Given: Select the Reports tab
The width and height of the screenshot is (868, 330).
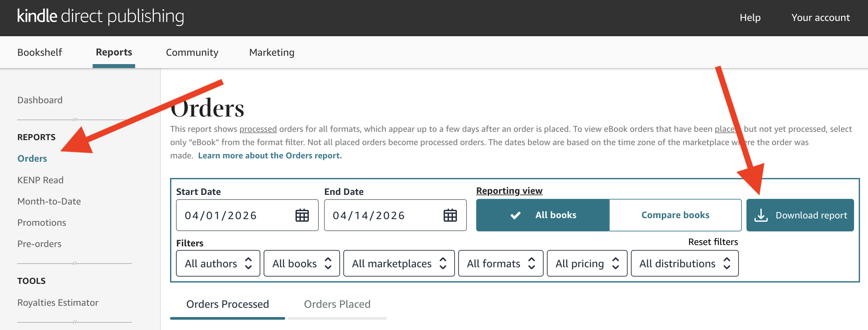Looking at the screenshot, I should (x=114, y=52).
